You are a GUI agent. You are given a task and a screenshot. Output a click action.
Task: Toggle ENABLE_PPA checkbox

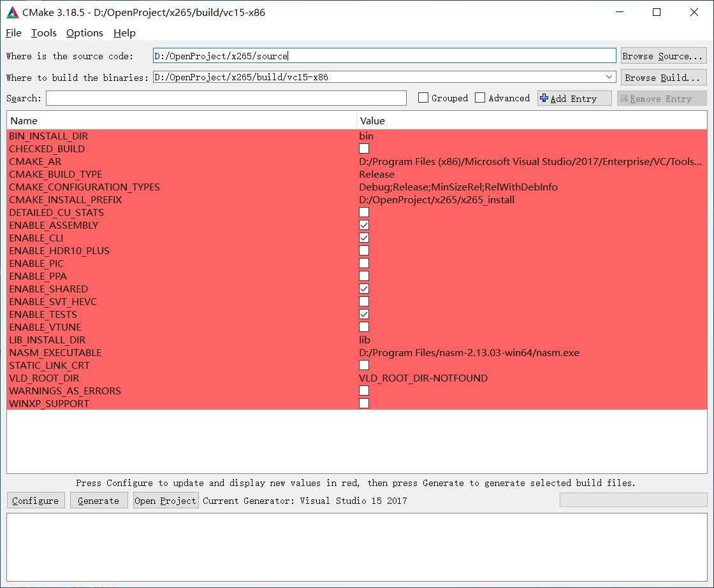coord(364,276)
